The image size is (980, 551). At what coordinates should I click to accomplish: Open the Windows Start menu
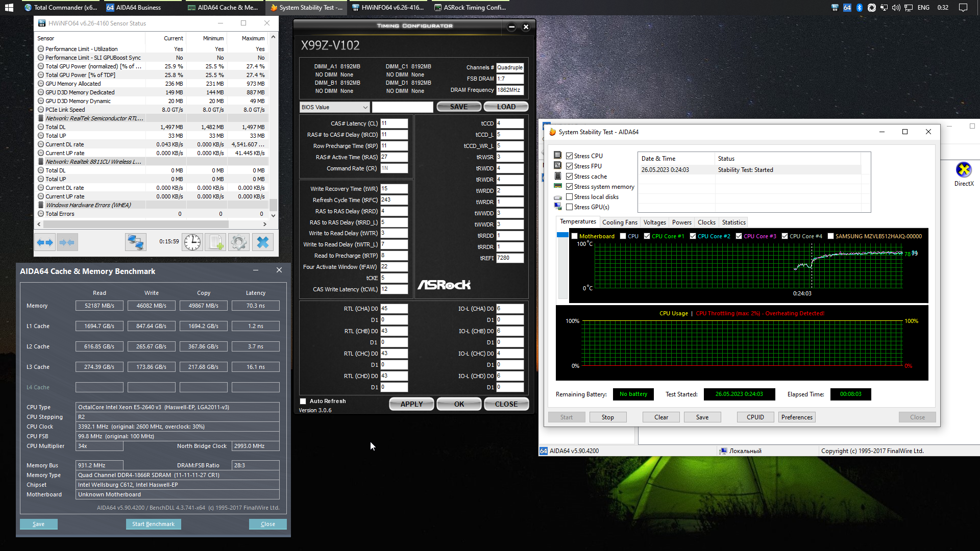click(x=9, y=8)
